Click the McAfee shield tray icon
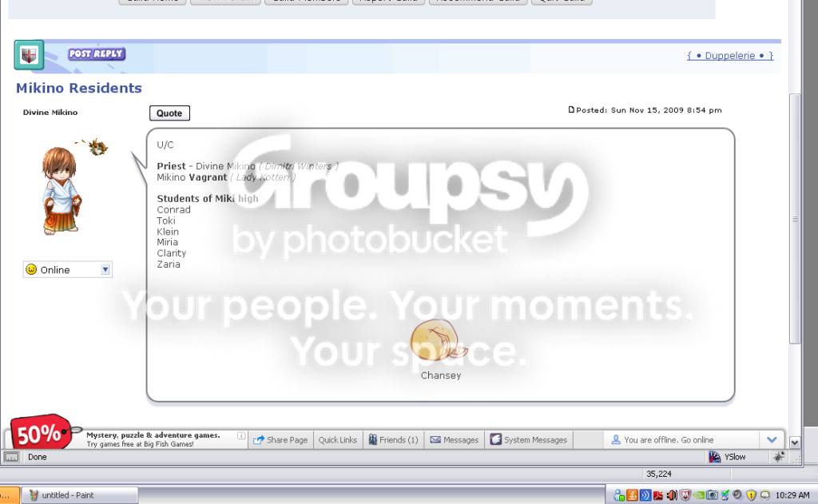The width and height of the screenshot is (818, 504). pos(685,495)
